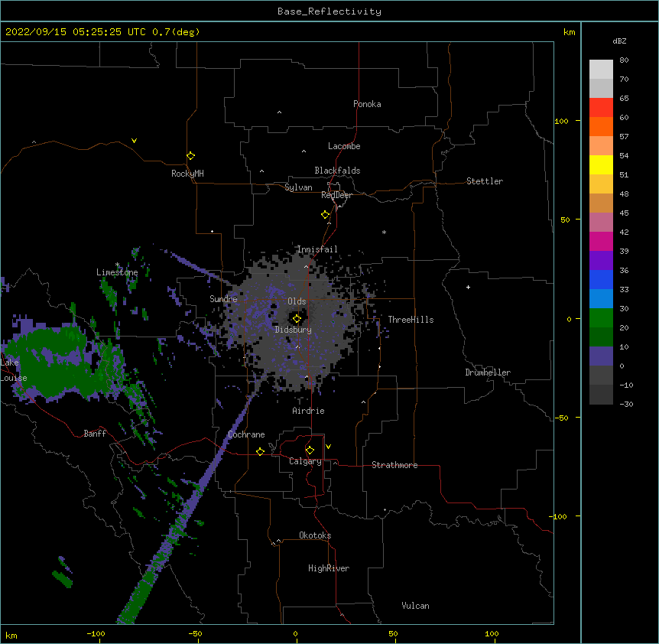The height and width of the screenshot is (644, 659).
Task: Click the dBZ legend heading
Action: (x=619, y=41)
